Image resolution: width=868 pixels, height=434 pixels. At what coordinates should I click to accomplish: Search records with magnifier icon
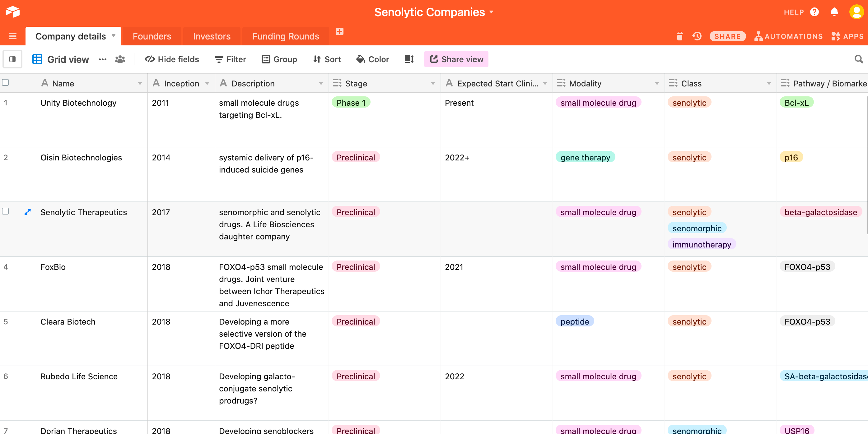859,59
